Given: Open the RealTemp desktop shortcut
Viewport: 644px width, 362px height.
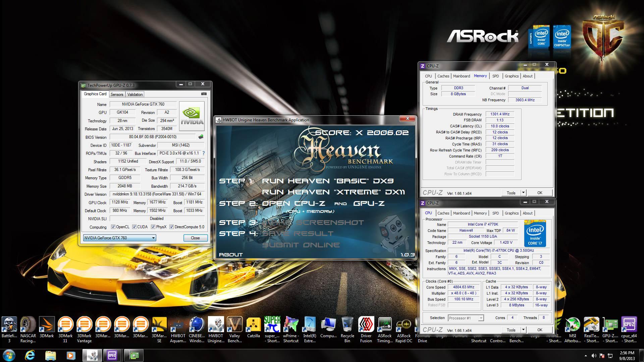Looking at the screenshot, I should pyautogui.click(x=592, y=330).
